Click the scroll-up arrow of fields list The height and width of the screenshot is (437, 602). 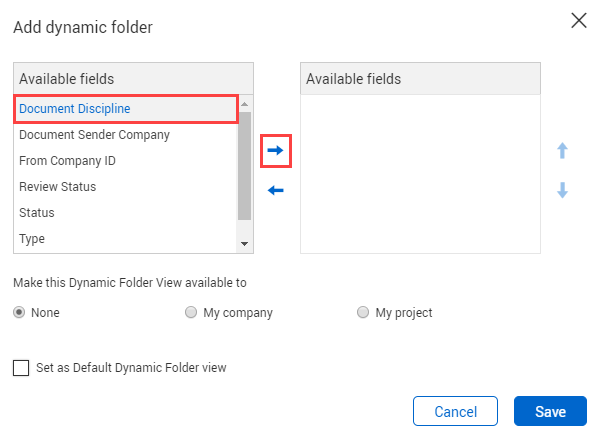tap(245, 104)
